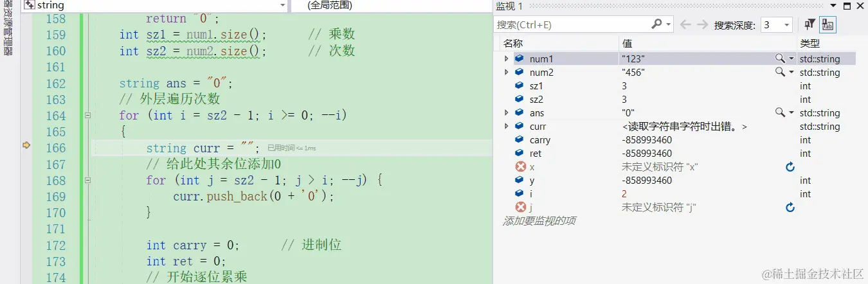Sort by the 类型 column header
Screen dimensions: 868x284
(x=809, y=43)
